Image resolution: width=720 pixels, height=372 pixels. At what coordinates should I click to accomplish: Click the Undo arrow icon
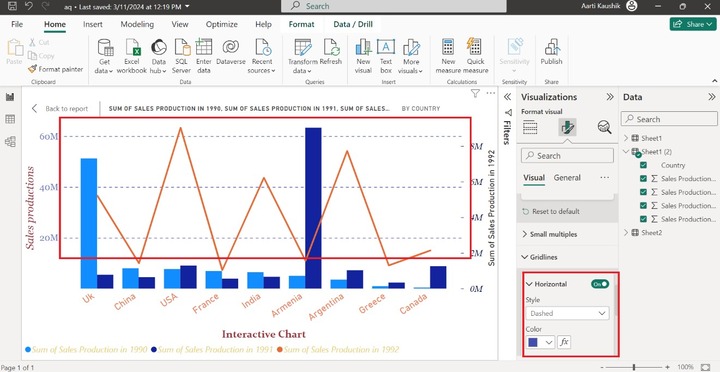click(x=28, y=6)
